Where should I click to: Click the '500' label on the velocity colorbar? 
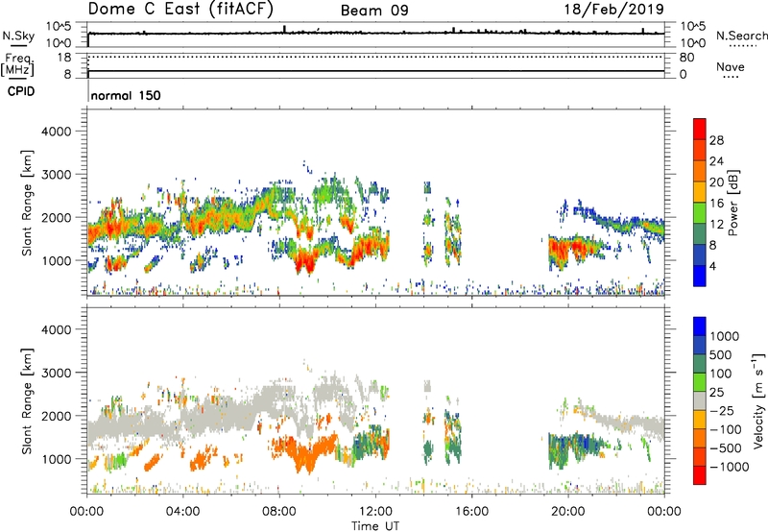coord(722,355)
